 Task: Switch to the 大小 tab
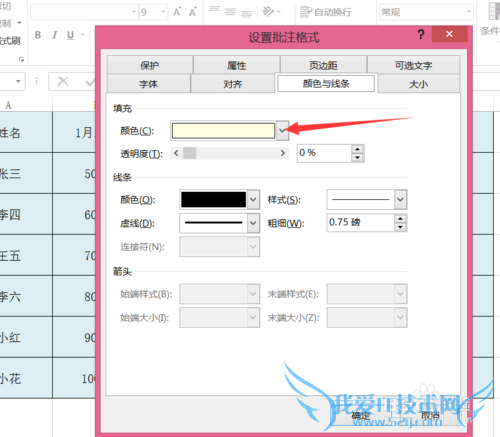(418, 84)
